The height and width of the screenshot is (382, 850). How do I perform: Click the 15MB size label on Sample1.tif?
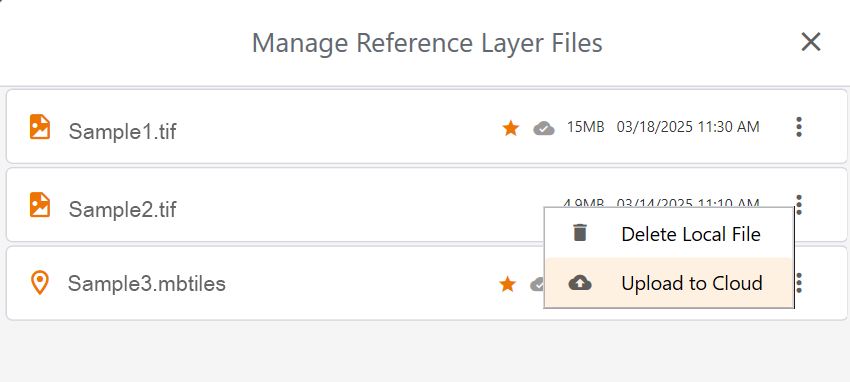(x=585, y=127)
